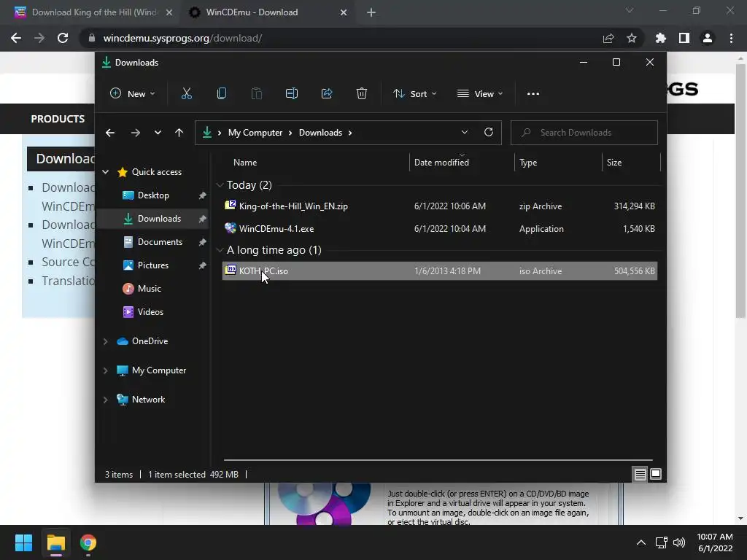The image size is (747, 560).
Task: Toggle Chrome side panel icon
Action: [x=684, y=38]
